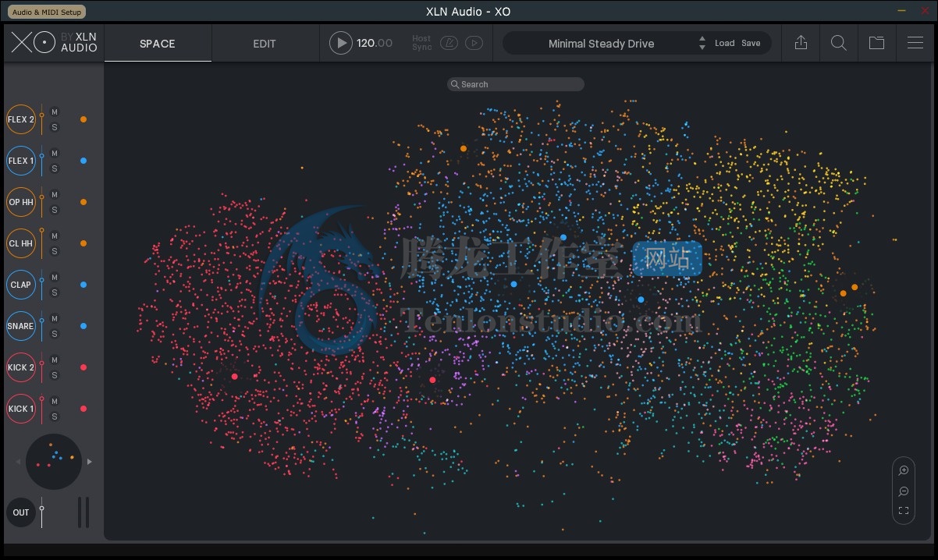Mute the FLEX 2 channel
The width and height of the screenshot is (938, 560).
pos(55,112)
